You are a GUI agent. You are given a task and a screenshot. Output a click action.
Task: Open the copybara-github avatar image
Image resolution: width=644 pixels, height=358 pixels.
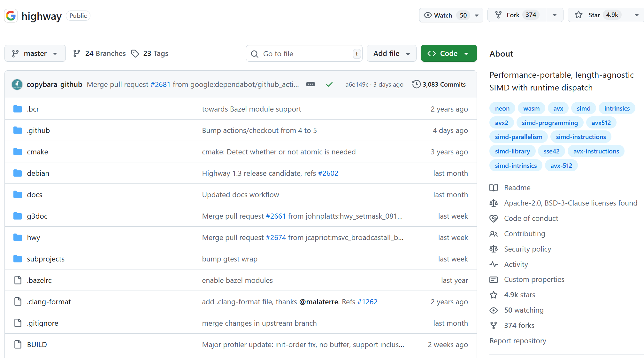tap(17, 84)
